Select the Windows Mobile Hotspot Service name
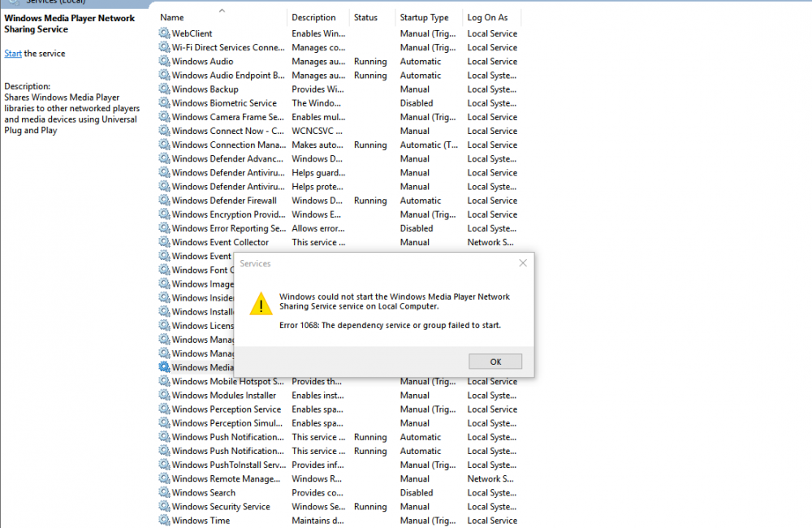 click(x=228, y=381)
